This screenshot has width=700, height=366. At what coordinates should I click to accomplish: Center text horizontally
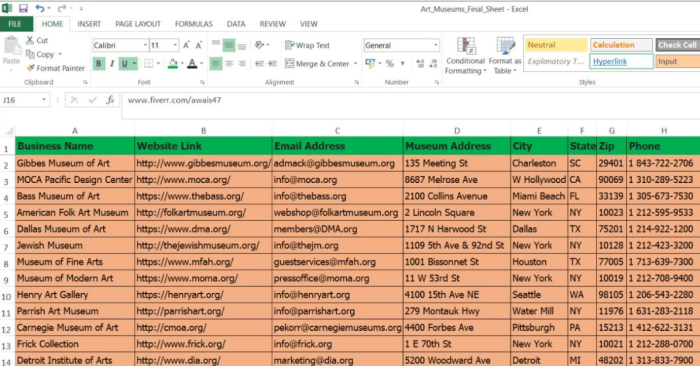click(x=229, y=64)
